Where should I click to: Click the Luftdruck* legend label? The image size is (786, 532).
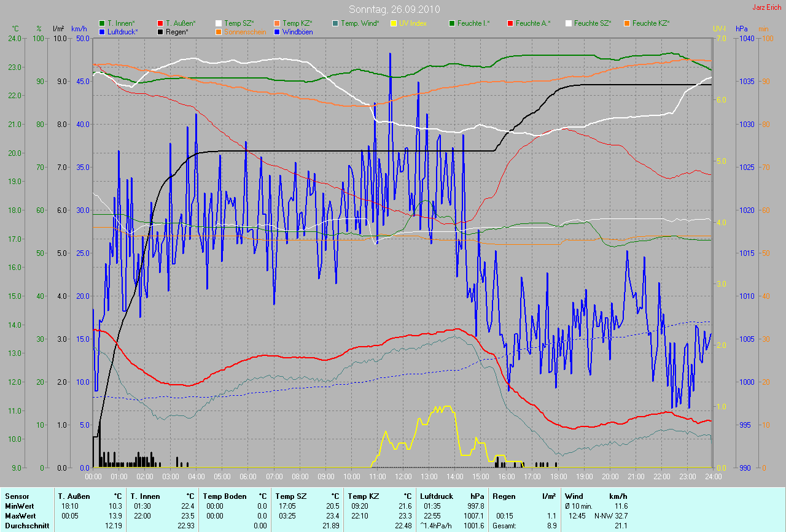(123, 31)
